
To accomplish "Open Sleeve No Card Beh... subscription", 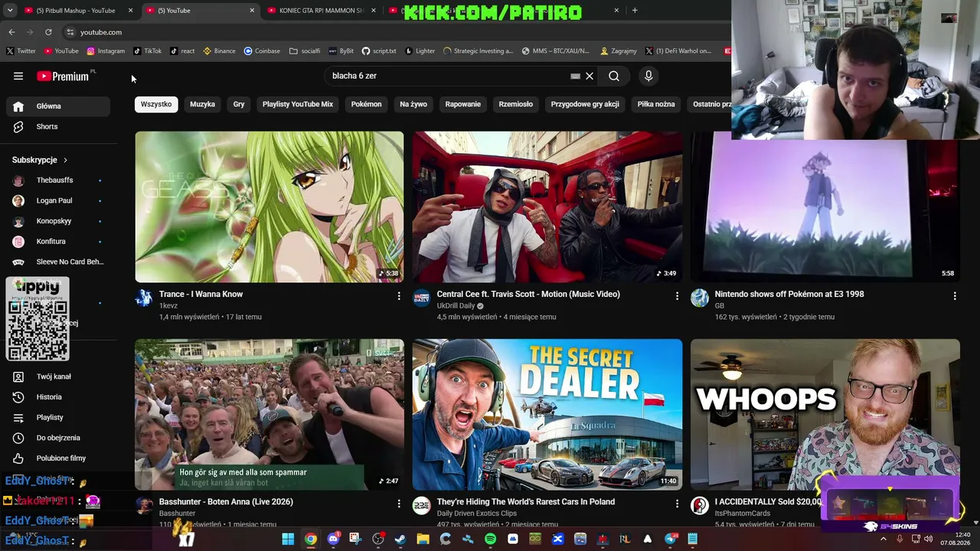I will point(58,262).
